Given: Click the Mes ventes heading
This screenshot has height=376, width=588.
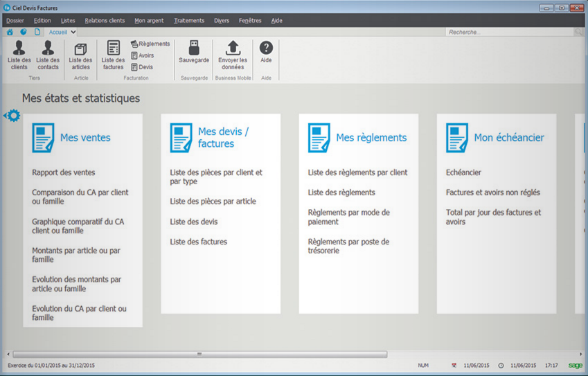Looking at the screenshot, I should tap(85, 138).
